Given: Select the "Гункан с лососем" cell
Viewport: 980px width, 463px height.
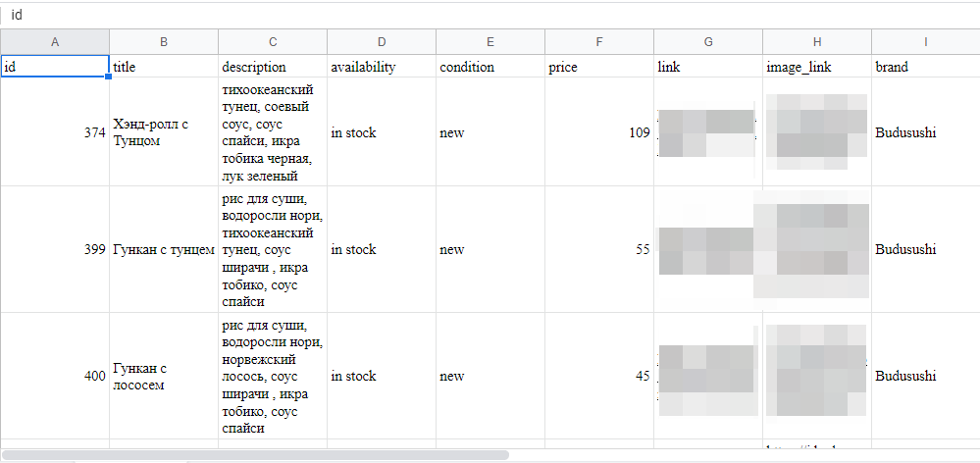Looking at the screenshot, I should 163,376.
